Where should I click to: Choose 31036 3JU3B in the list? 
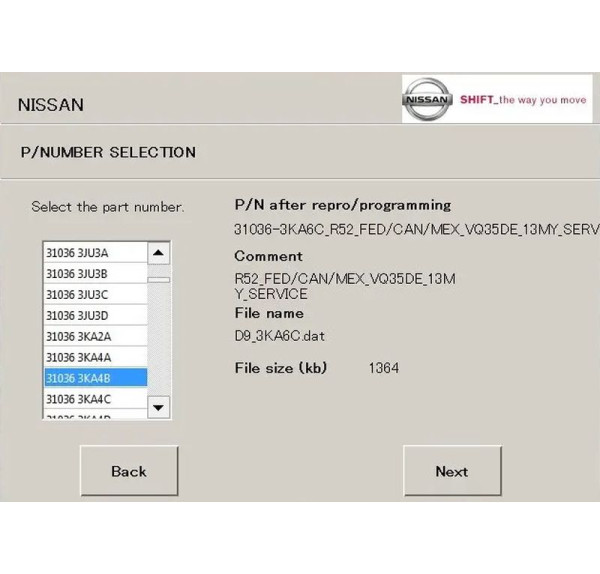tap(95, 274)
